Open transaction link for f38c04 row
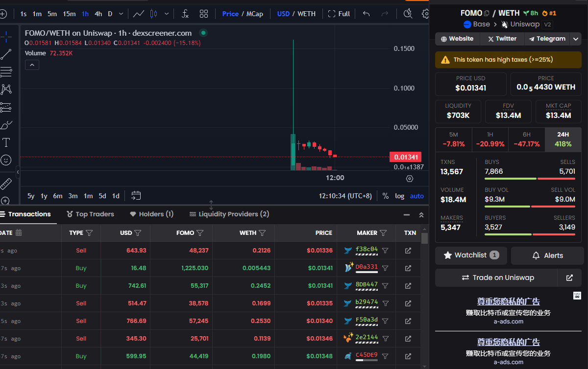This screenshot has height=369, width=588. pos(408,251)
